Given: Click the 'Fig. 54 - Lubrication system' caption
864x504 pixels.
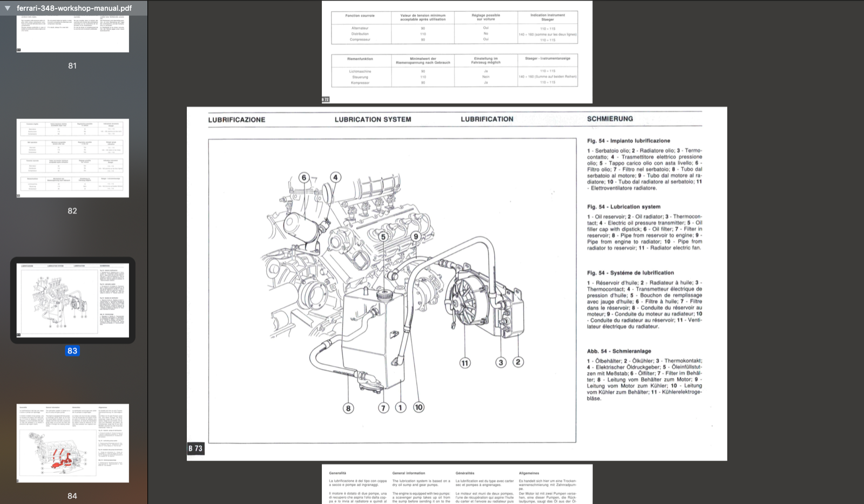Looking at the screenshot, I should click(x=624, y=207).
